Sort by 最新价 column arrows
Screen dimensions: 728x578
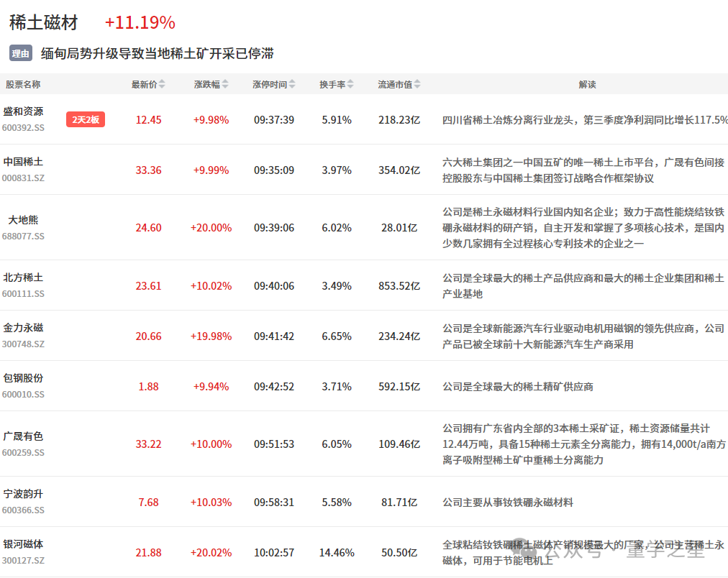point(162,84)
